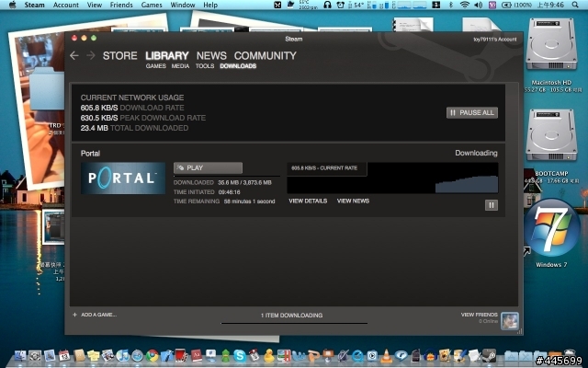
Task: Open VLC cone icon in the dock
Action: click(386, 355)
